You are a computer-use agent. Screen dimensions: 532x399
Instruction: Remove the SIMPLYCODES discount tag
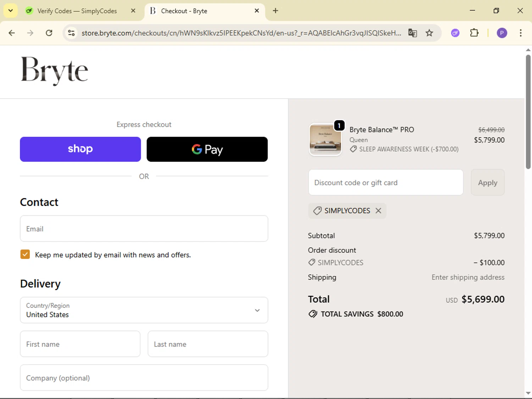point(378,211)
